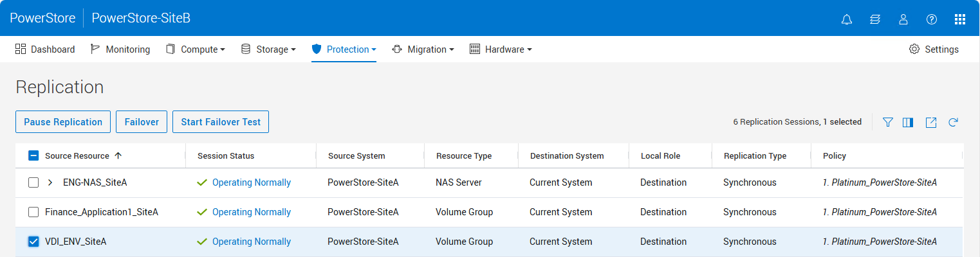
Task: Click the '6 Replication Sessions, 1 selected' text
Action: (x=797, y=122)
